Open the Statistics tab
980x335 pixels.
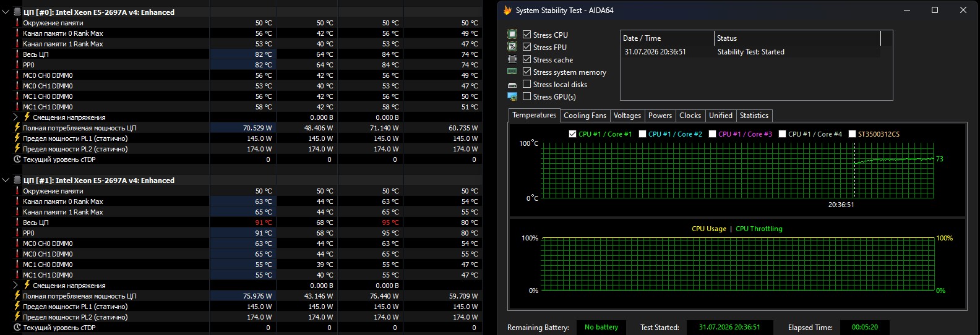click(x=754, y=116)
